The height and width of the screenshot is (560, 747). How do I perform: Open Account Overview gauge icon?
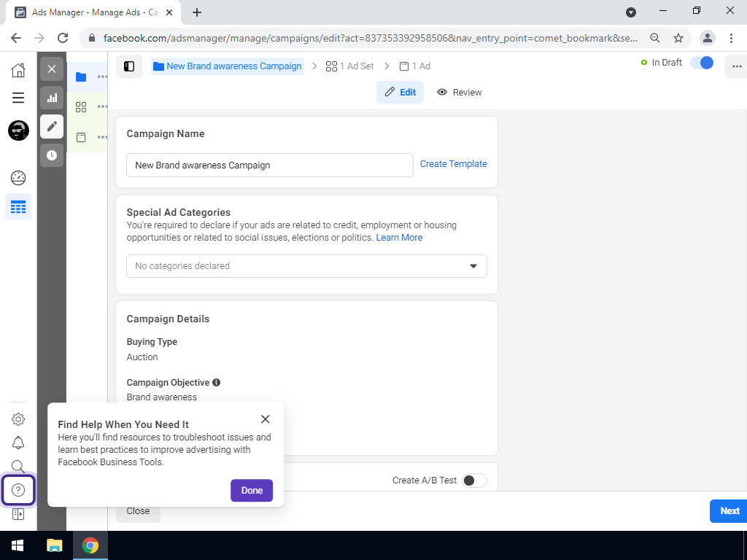coord(18,178)
